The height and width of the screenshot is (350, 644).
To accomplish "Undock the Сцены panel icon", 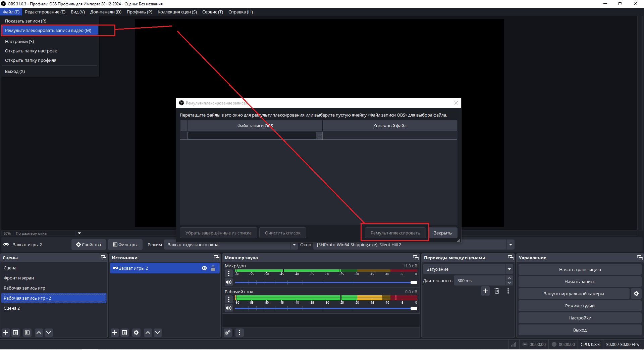I will (x=104, y=258).
